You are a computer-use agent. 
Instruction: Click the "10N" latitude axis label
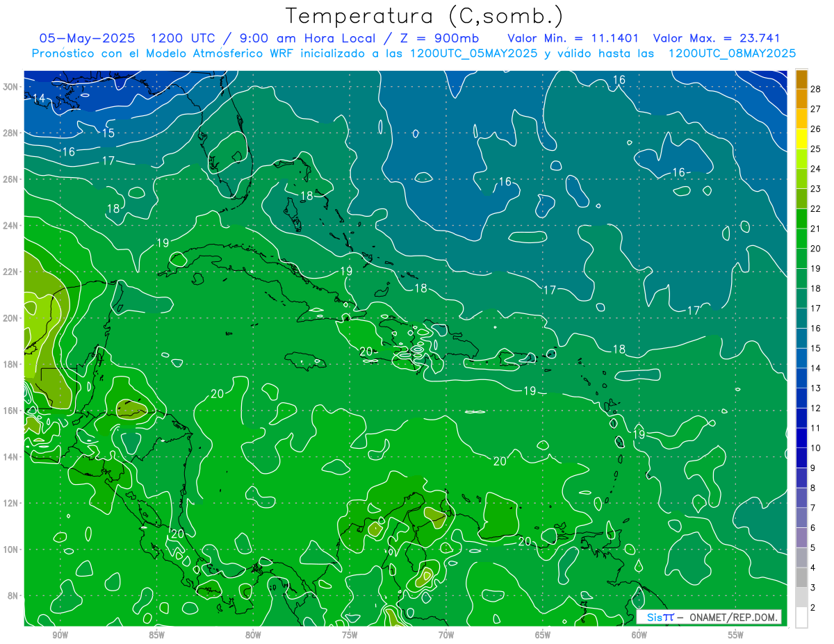(x=11, y=549)
